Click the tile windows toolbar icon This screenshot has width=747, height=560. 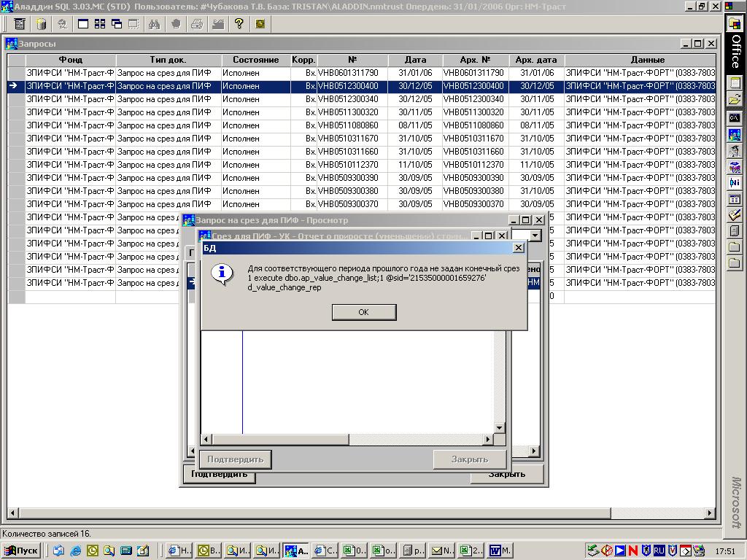[x=100, y=23]
